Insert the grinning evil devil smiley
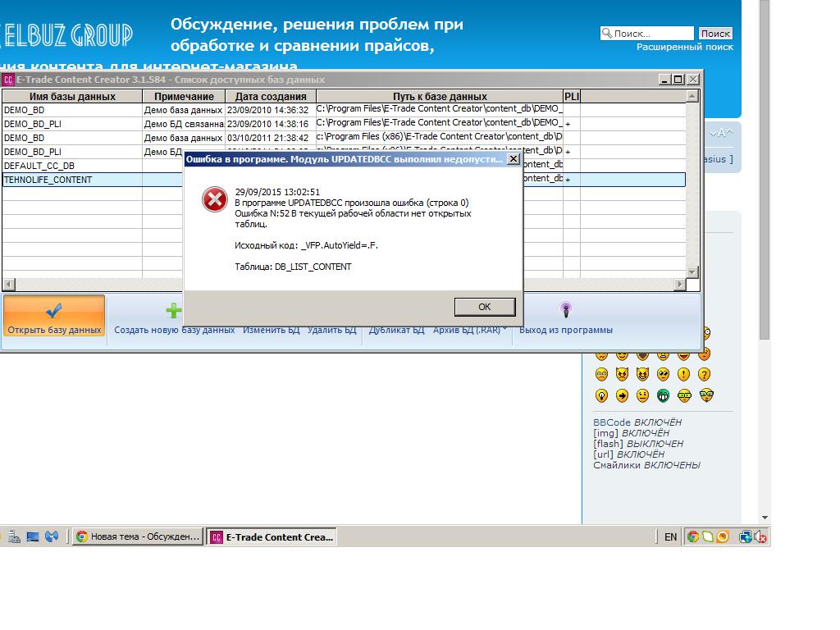Screen dimensions: 840x630 click(x=642, y=374)
